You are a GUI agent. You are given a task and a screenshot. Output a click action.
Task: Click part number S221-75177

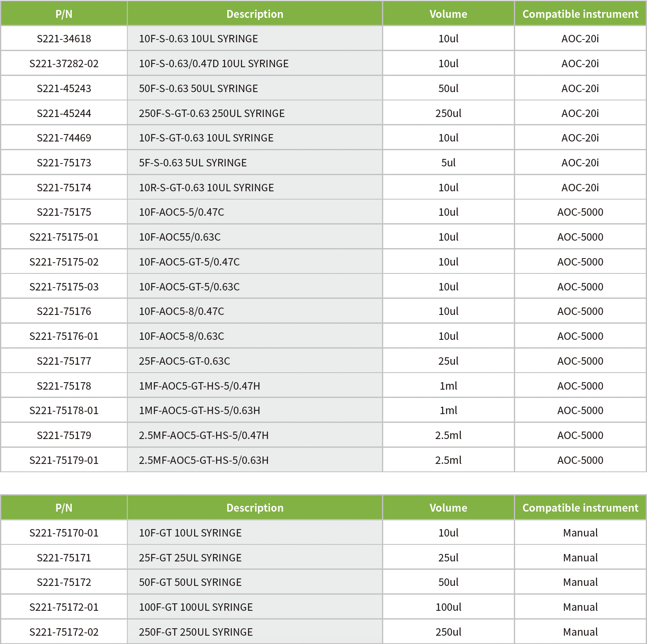click(64, 361)
